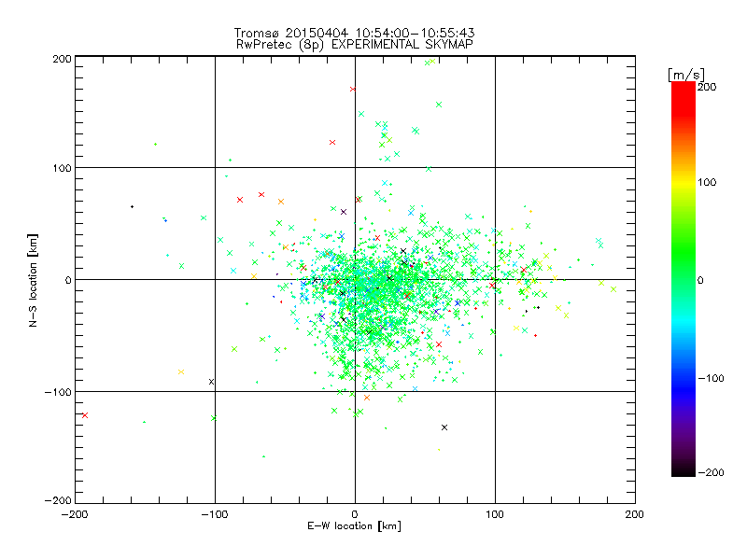The height and width of the screenshot is (560, 747).
Task: Click the subtitle 'RwPretec (8p) EXPERIMENTAL SKYMAP'
Action: coord(355,45)
